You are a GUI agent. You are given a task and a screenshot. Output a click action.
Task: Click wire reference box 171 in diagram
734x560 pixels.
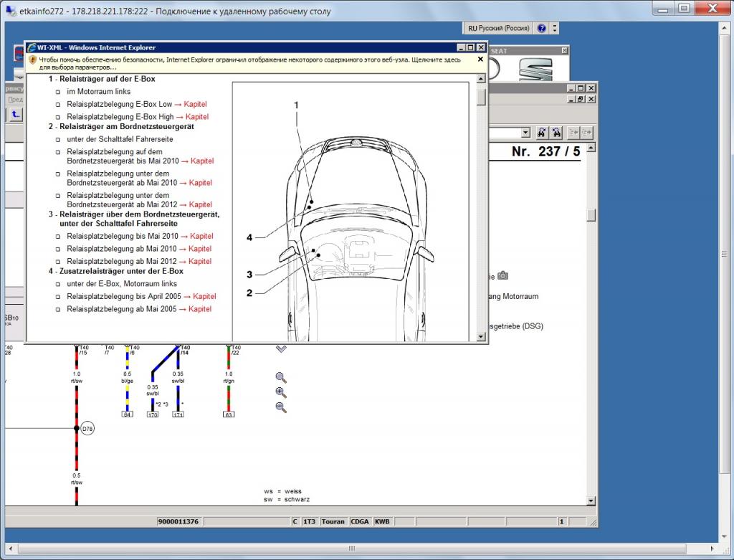tap(178, 414)
